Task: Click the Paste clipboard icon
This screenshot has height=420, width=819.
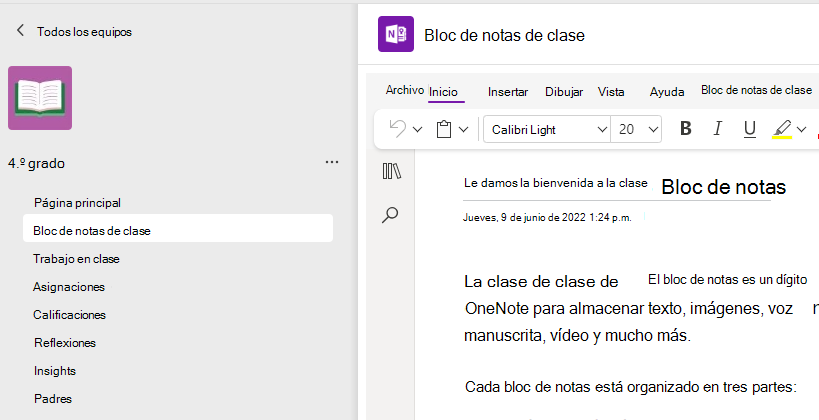Action: pos(444,129)
